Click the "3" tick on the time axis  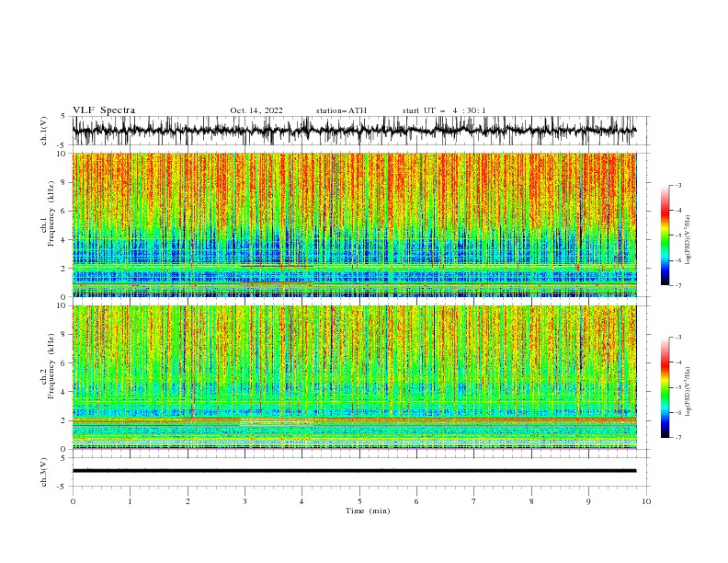click(245, 501)
